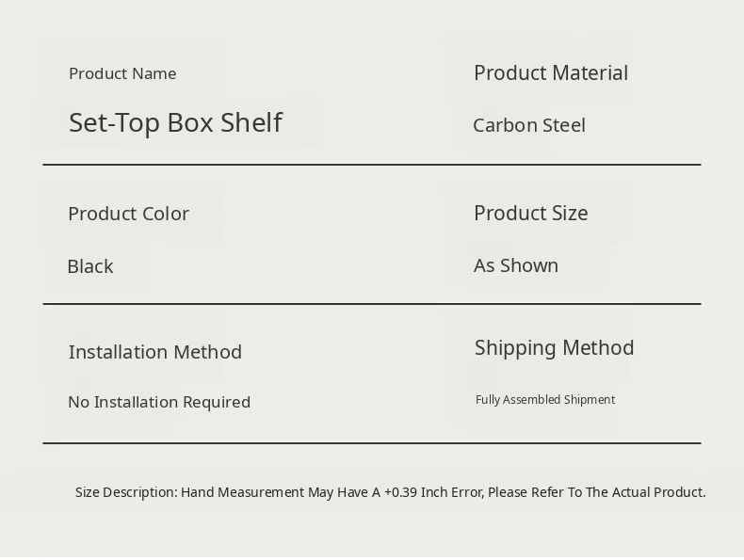
Task: Click the "Product Name" label
Action: (x=122, y=73)
